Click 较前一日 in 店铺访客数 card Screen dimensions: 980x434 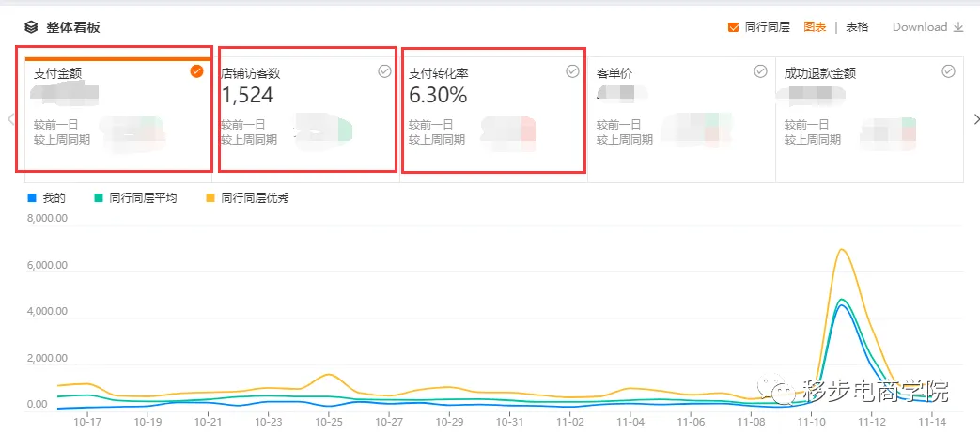[x=243, y=125]
